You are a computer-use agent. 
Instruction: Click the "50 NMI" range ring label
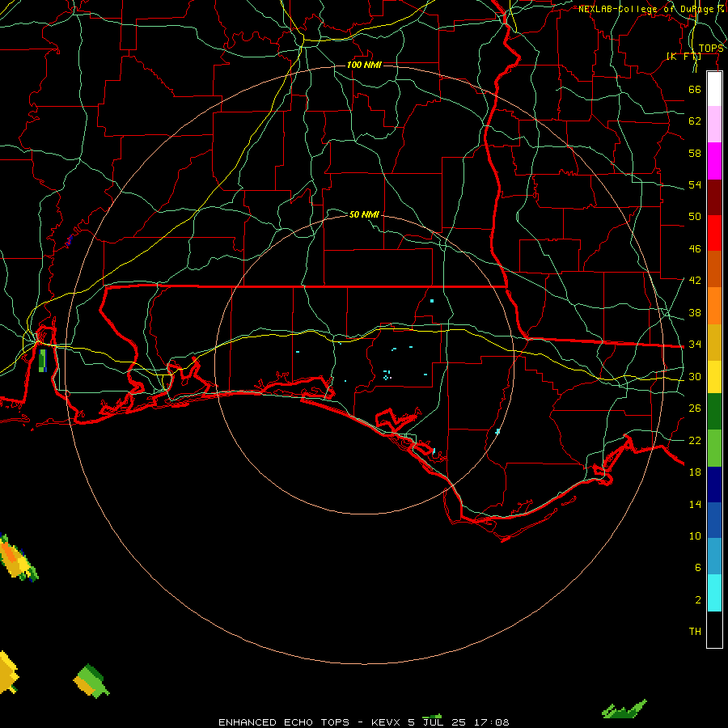tap(364, 214)
